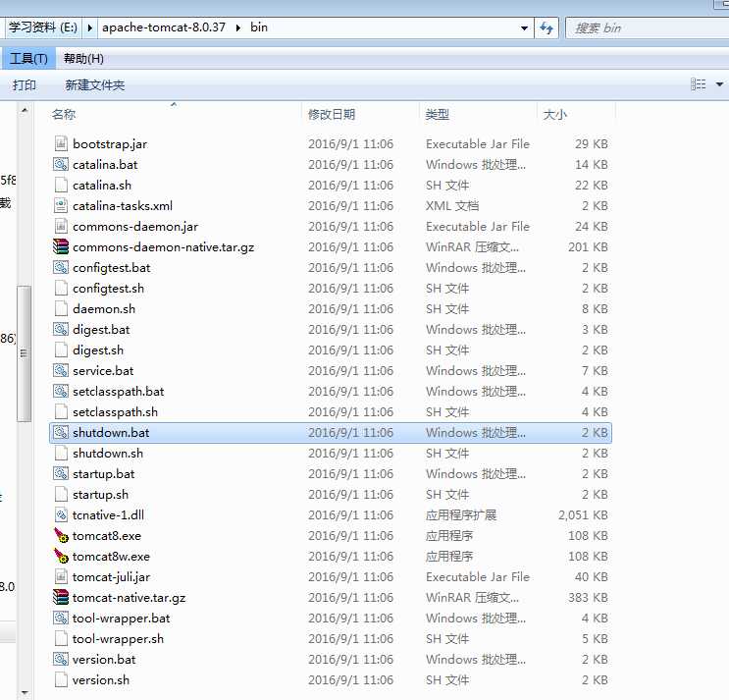Click the commons-daemon-native.tar.gz WinRAR icon
The height and width of the screenshot is (700, 729).
pyautogui.click(x=61, y=247)
